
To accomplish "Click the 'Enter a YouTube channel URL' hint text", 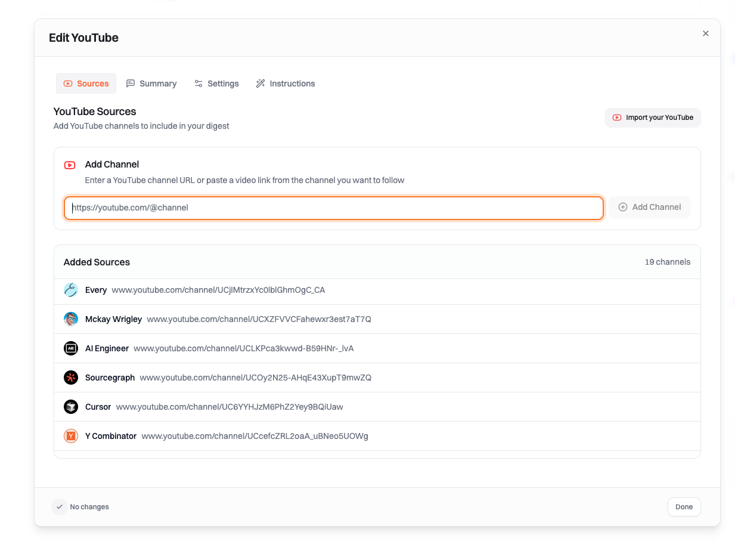I will click(245, 180).
